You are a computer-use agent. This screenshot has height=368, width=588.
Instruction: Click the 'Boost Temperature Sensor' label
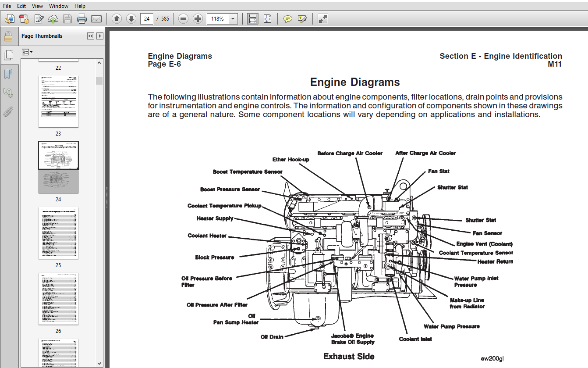(248, 172)
